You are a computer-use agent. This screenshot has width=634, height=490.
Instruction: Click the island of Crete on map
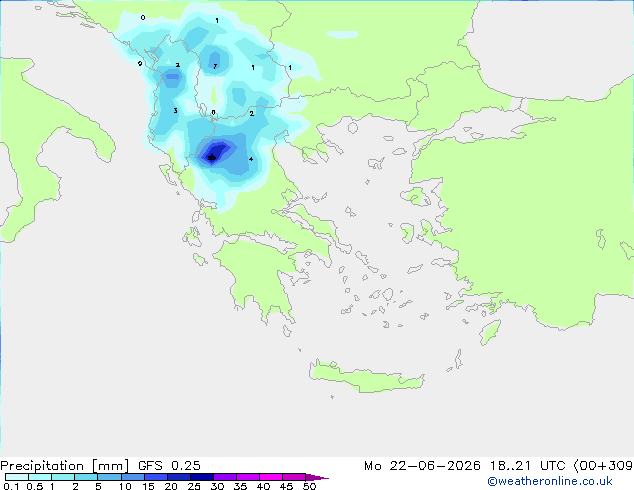(366, 377)
